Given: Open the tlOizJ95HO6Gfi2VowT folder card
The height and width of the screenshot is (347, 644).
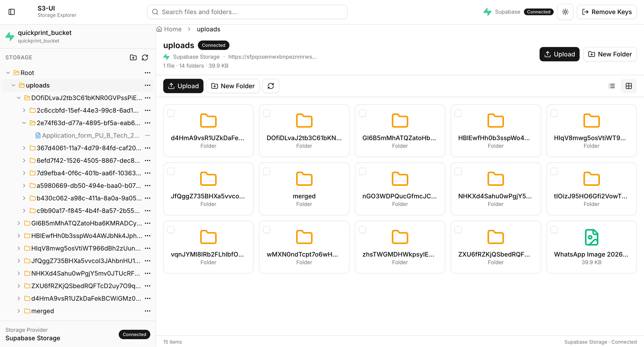Looking at the screenshot, I should pyautogui.click(x=591, y=189).
